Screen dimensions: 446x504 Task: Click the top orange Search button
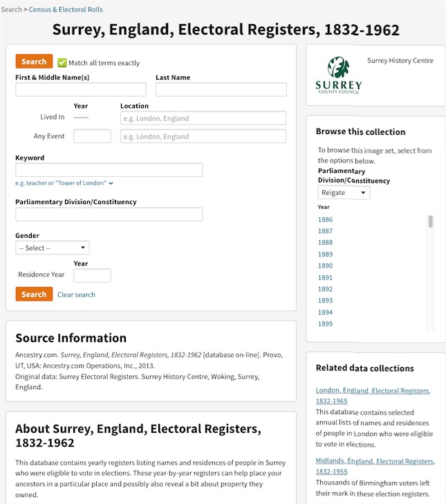pos(34,61)
